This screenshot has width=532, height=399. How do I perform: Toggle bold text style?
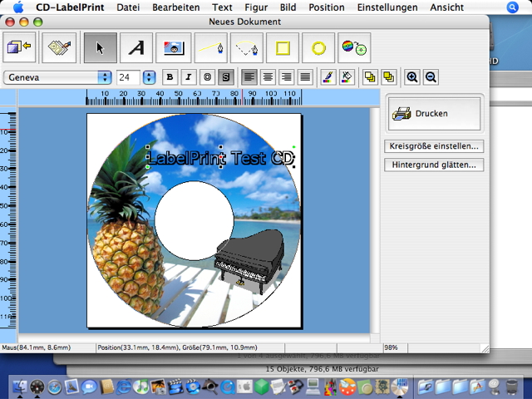(x=170, y=77)
